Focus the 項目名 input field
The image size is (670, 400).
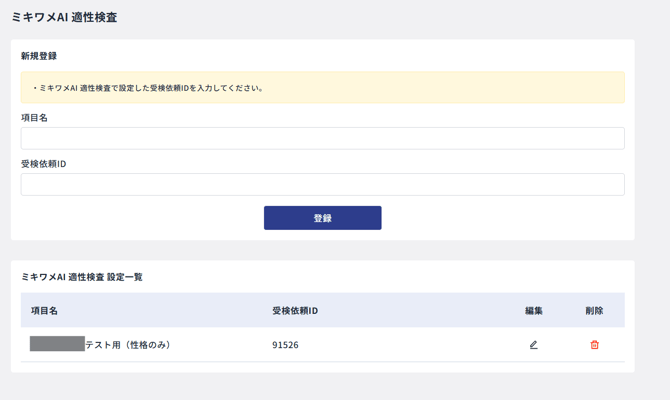coord(322,138)
